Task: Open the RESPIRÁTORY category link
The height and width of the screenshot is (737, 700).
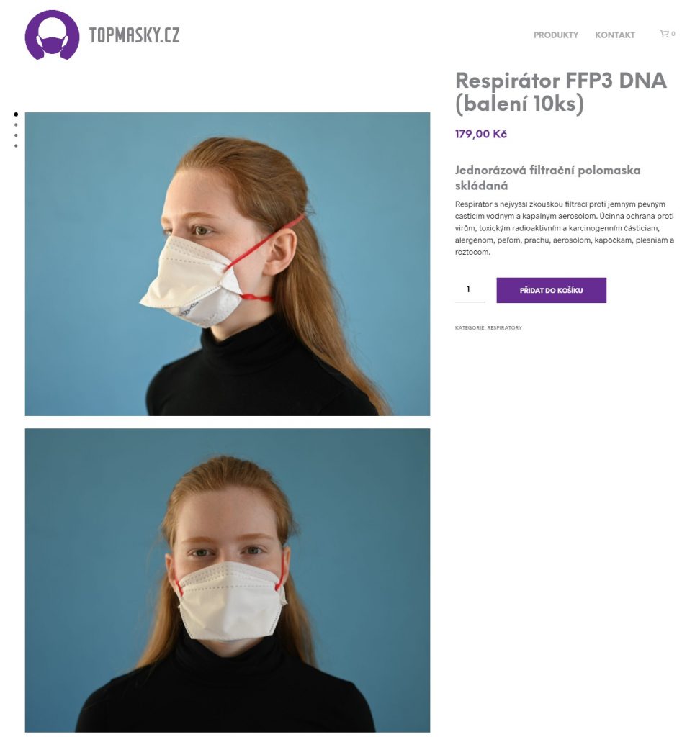Action: (x=504, y=327)
